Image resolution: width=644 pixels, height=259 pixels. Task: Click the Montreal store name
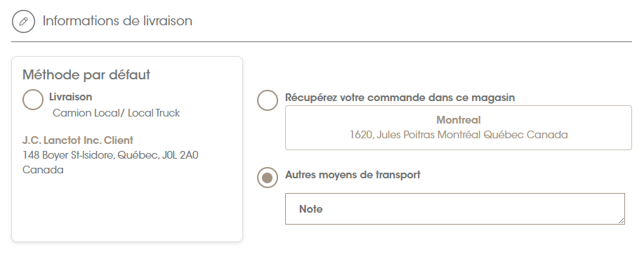(x=459, y=120)
